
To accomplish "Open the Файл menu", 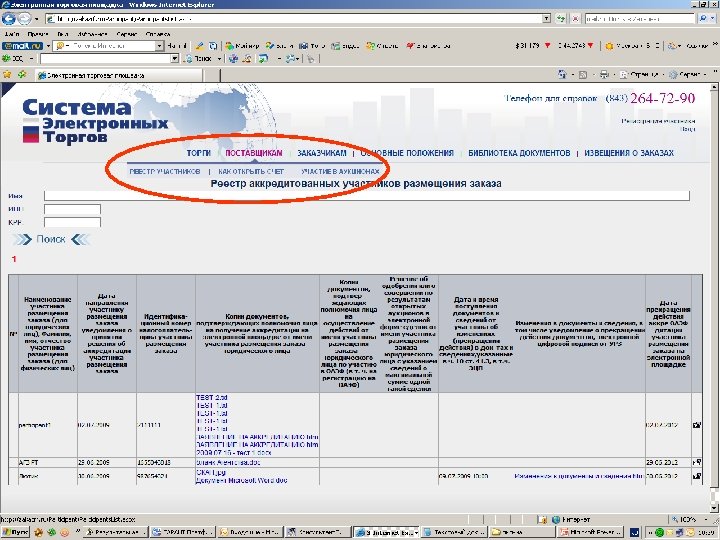I will (12, 34).
